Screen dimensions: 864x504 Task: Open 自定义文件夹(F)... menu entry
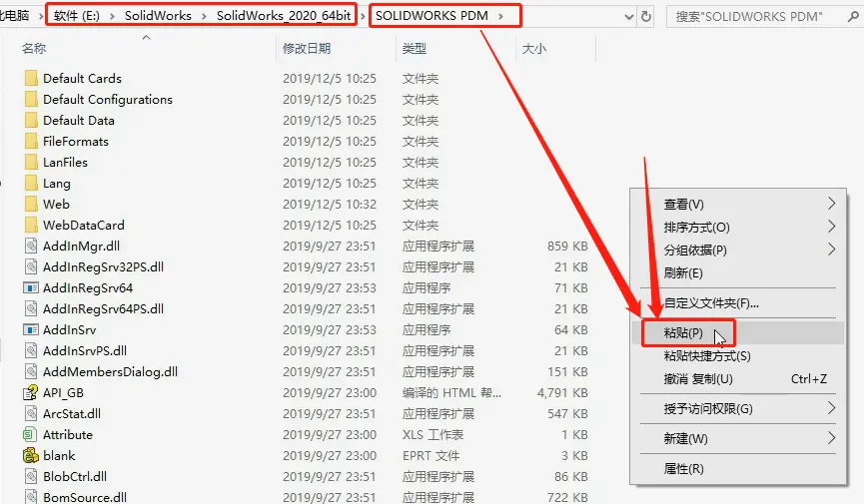pos(738,303)
